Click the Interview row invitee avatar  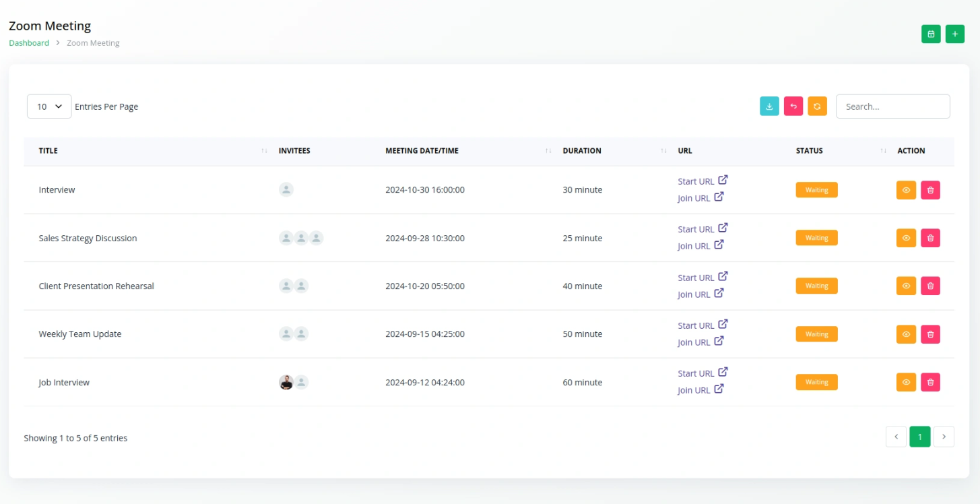click(286, 190)
